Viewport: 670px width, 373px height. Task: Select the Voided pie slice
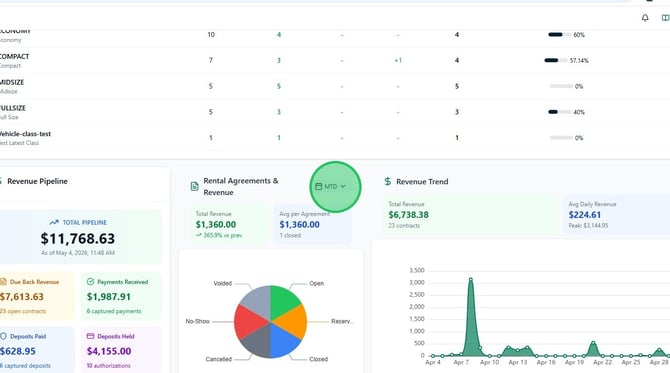[258, 300]
